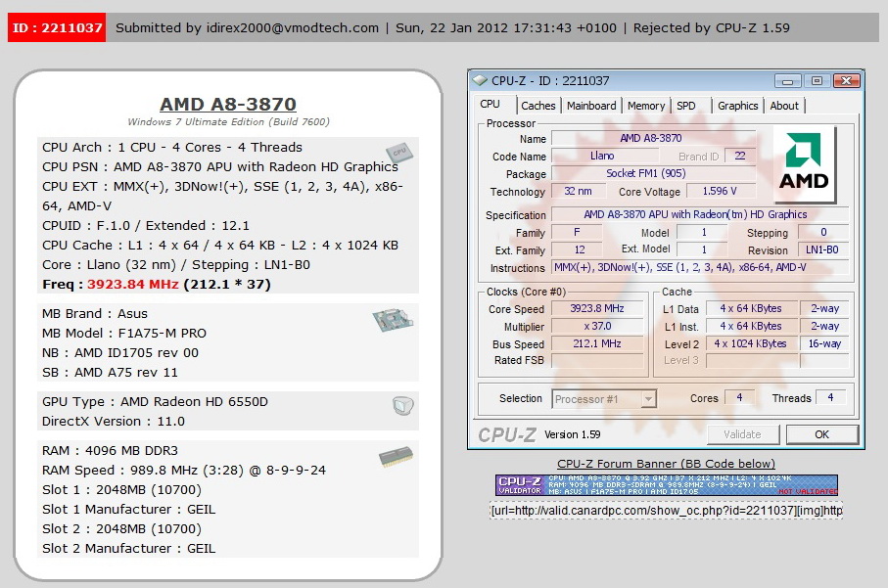Click the submitted by idirex2000@vmodtech.com text
The height and width of the screenshot is (588, 888).
(x=247, y=27)
